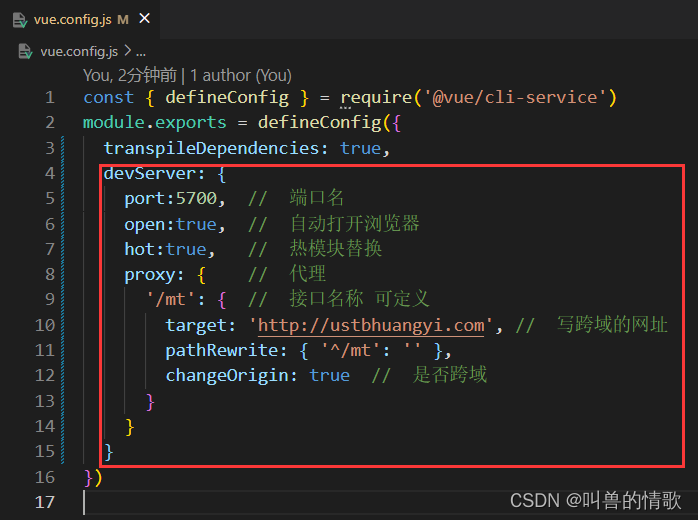Click 'open:true' on line 6
The image size is (698, 520).
pos(170,224)
